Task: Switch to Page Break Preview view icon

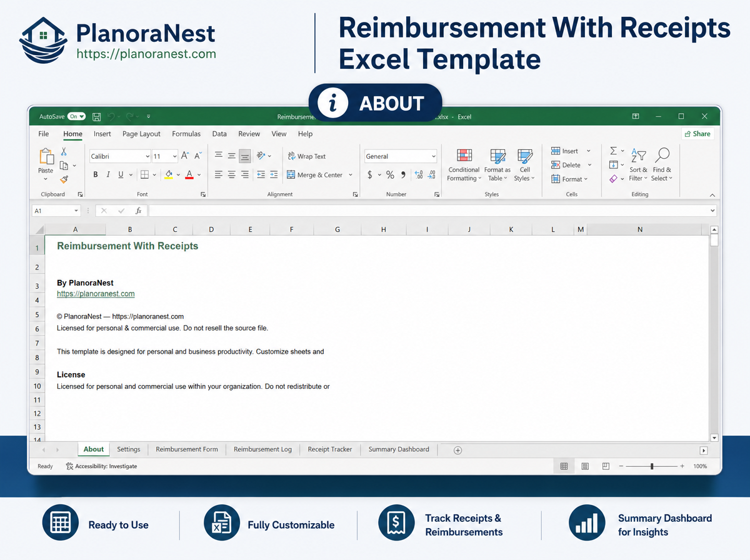Action: [x=606, y=466]
